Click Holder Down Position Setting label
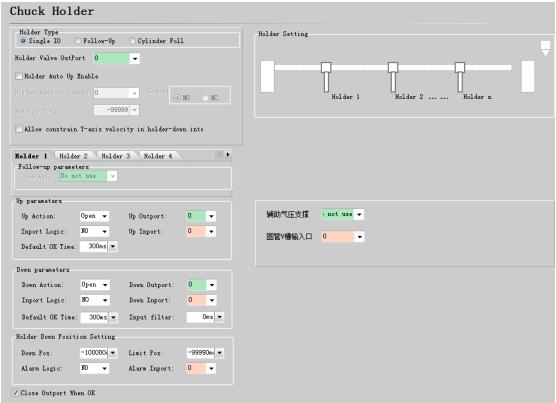The image size is (556, 403). click(66, 336)
